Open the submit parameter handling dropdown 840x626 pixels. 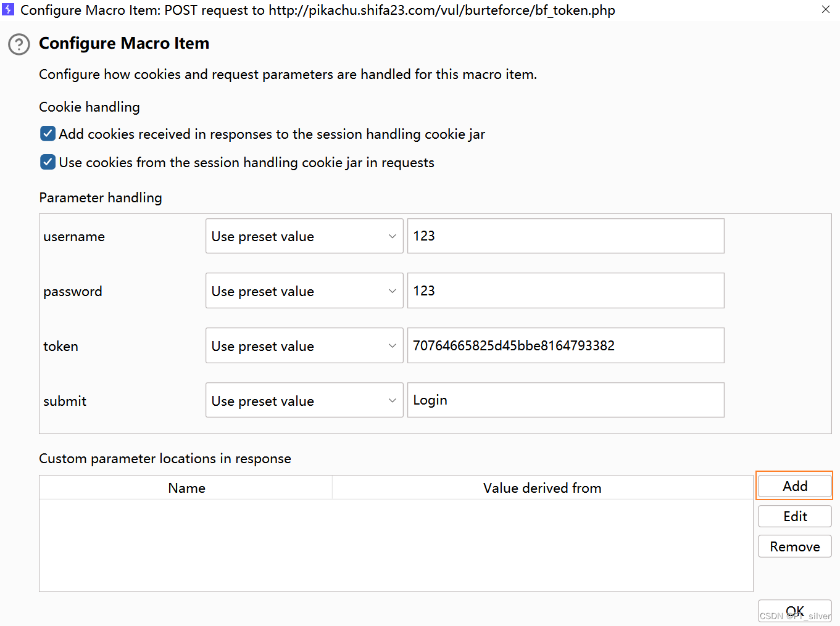point(304,401)
